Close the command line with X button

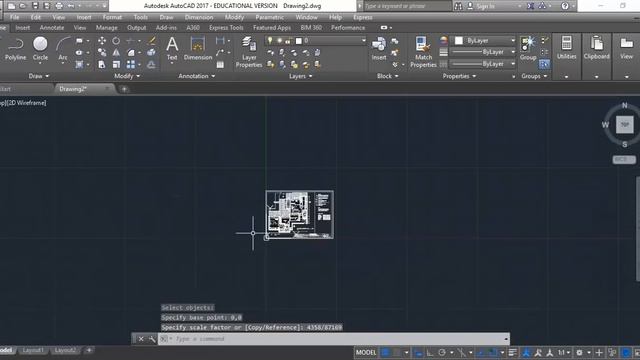coord(141,339)
